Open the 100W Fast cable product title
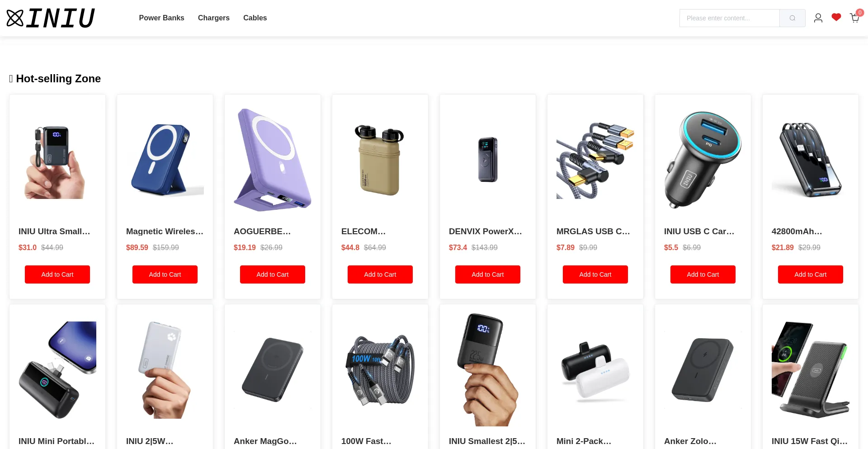Viewport: 868px width, 449px height. (366, 441)
